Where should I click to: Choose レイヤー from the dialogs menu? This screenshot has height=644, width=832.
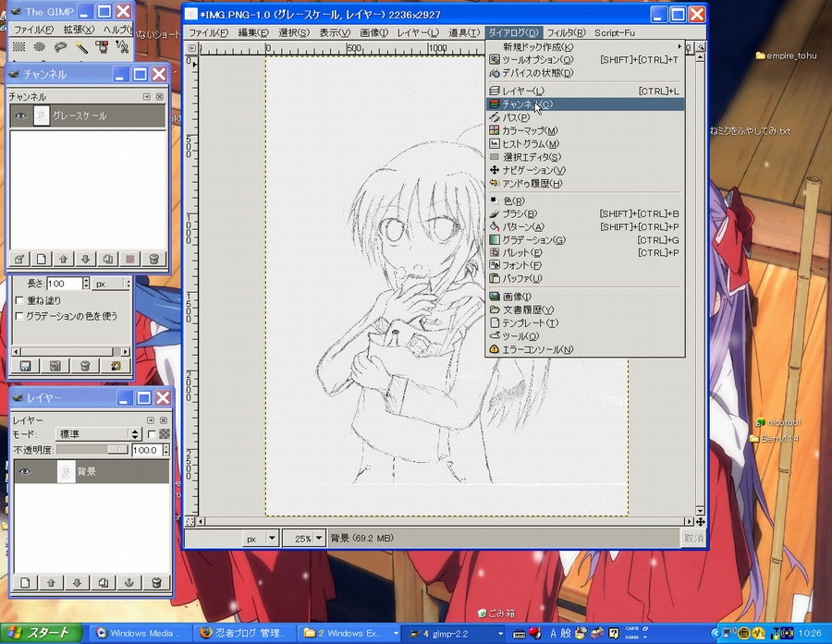pyautogui.click(x=585, y=91)
